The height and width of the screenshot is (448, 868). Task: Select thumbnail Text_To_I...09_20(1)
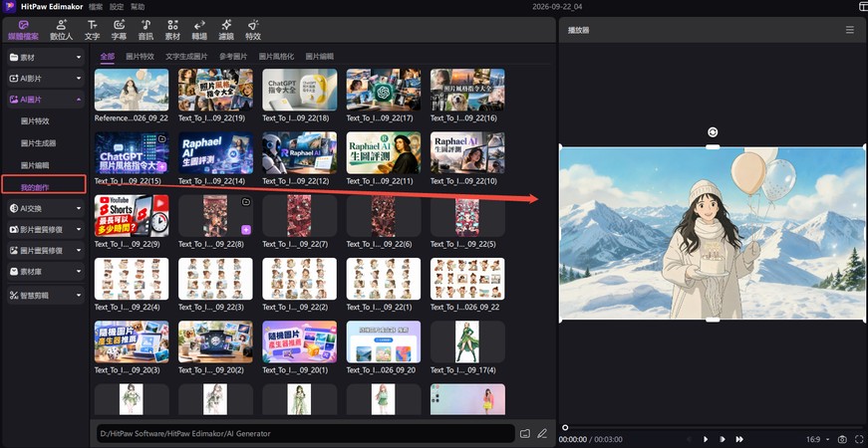[300, 341]
